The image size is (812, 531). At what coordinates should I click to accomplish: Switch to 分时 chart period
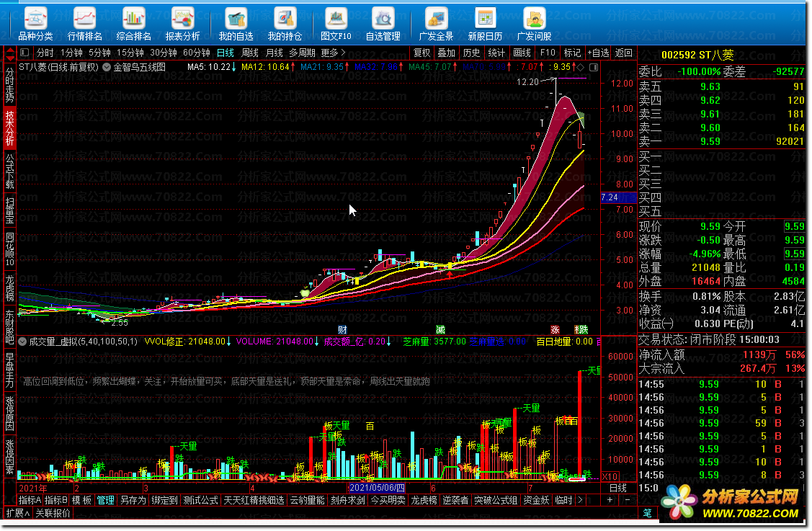point(45,53)
